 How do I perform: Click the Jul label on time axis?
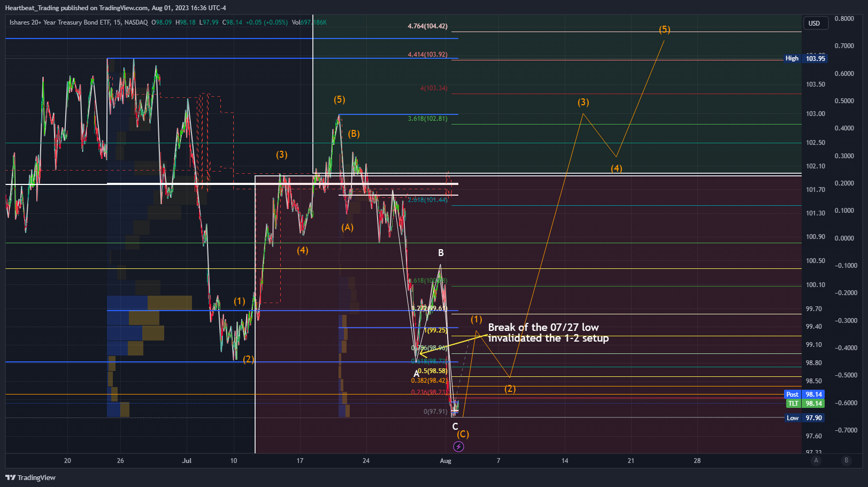187,461
